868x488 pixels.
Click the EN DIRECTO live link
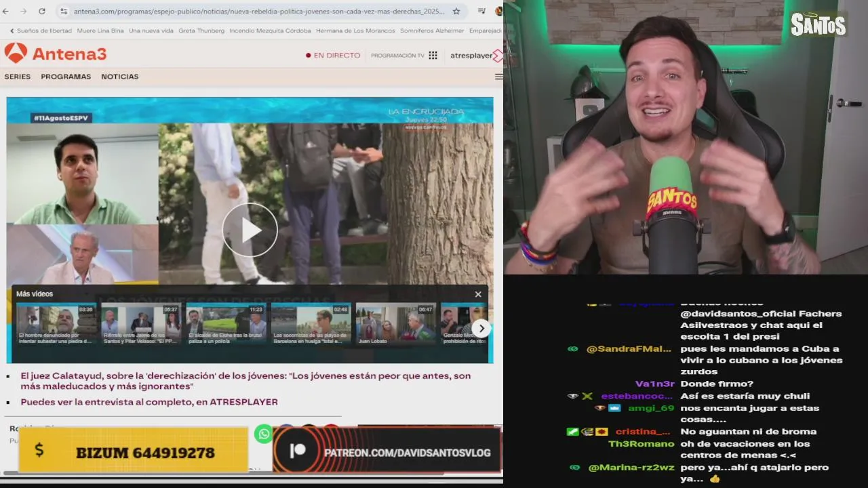click(333, 56)
